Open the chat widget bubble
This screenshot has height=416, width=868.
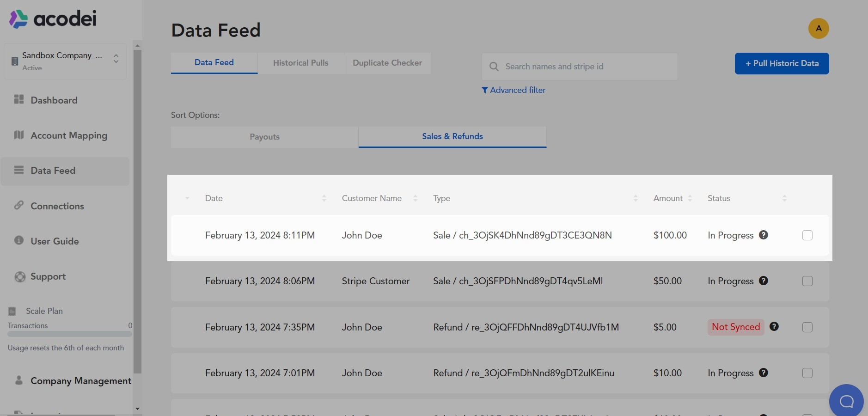(846, 401)
